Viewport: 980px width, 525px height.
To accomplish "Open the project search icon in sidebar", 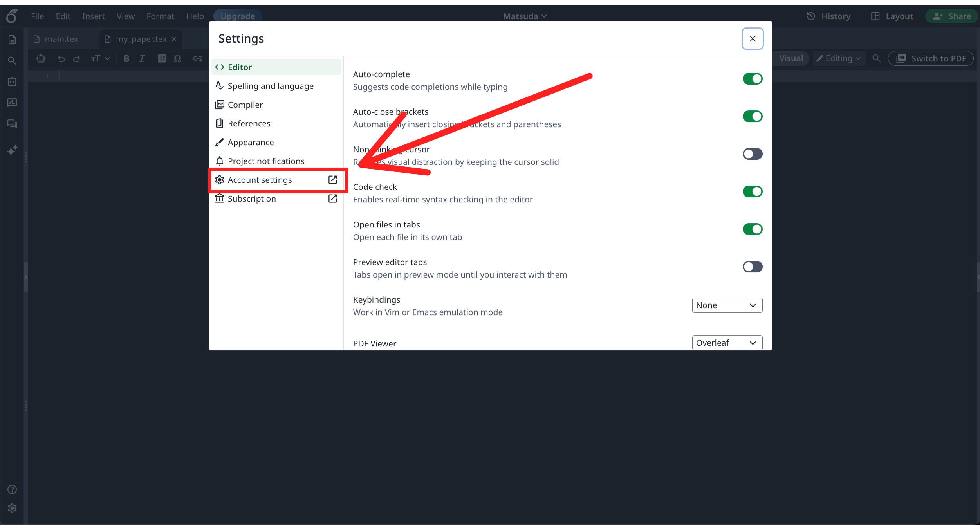I will (x=12, y=61).
